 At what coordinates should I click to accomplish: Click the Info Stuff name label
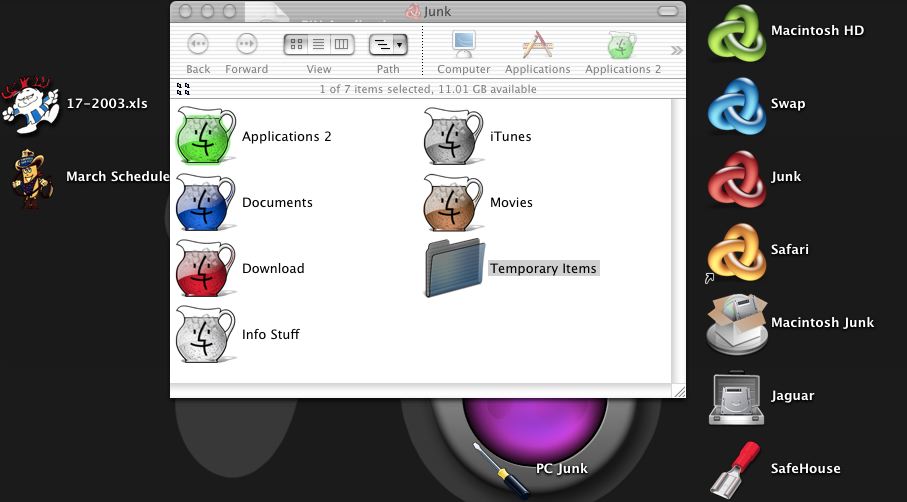pos(271,334)
